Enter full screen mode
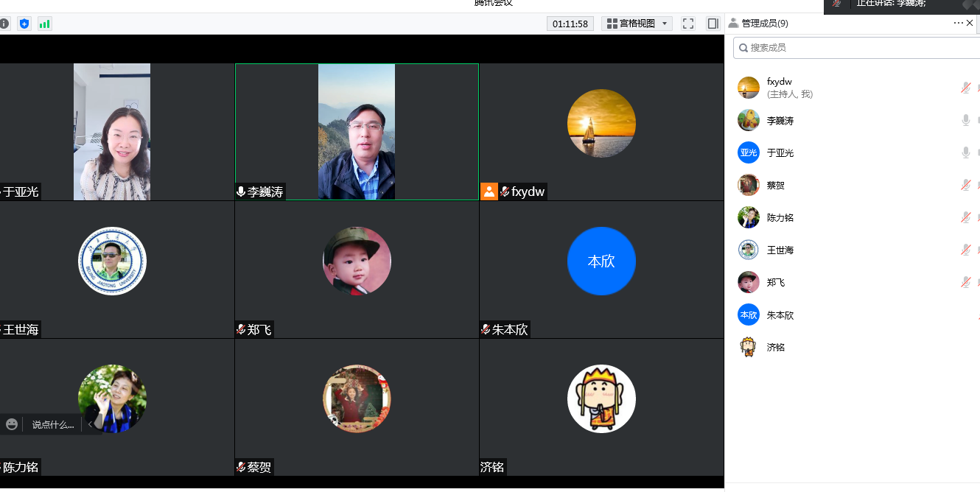980x492 pixels. (x=688, y=24)
